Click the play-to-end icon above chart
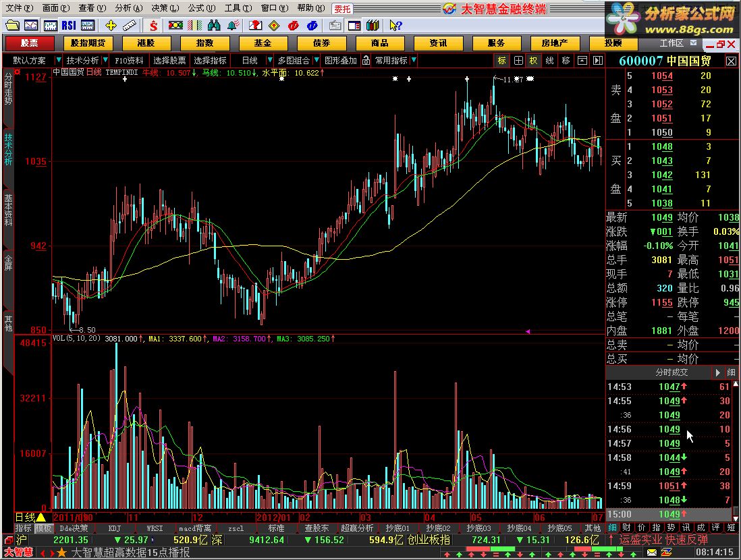741x560 pixels. point(598,61)
